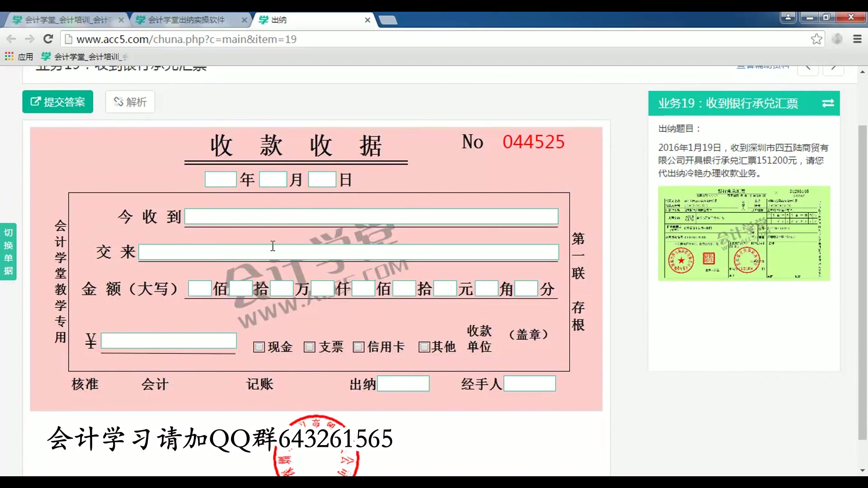Click the new tab button

point(388,20)
